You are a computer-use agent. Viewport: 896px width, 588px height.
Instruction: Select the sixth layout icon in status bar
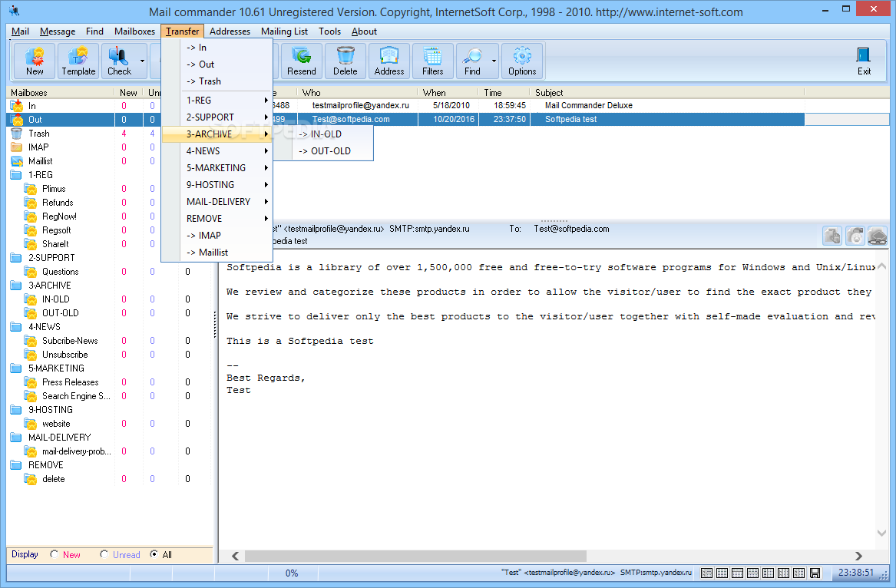pos(784,573)
